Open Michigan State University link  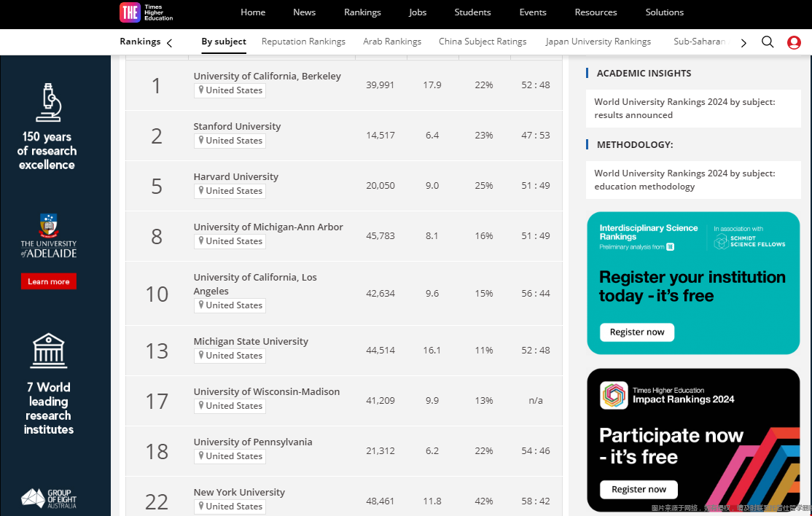coord(251,341)
